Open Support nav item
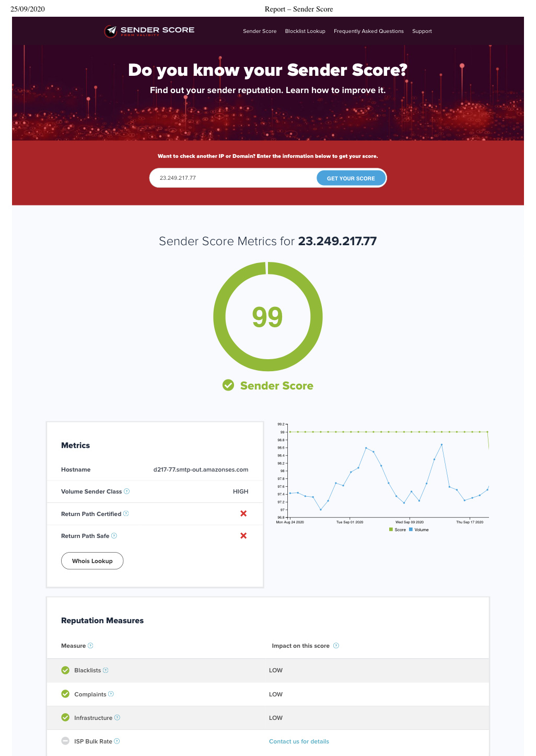This screenshot has height=756, width=536. (422, 31)
